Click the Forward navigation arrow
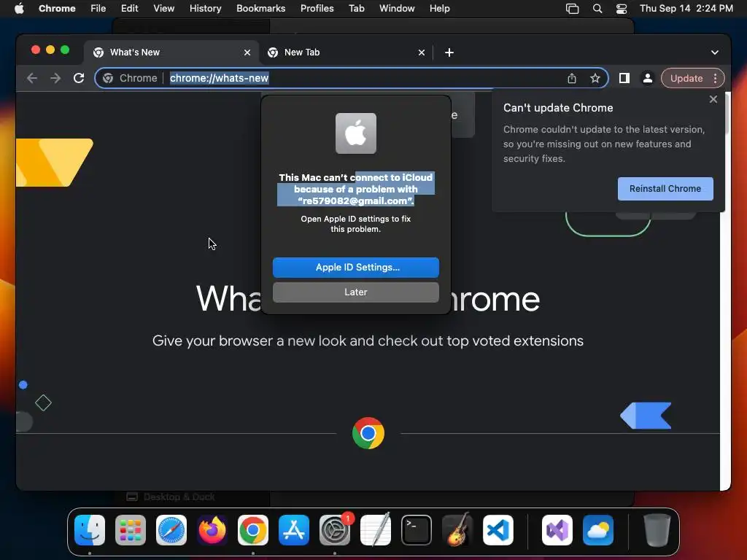Screen dimensions: 747x560 click(x=55, y=78)
